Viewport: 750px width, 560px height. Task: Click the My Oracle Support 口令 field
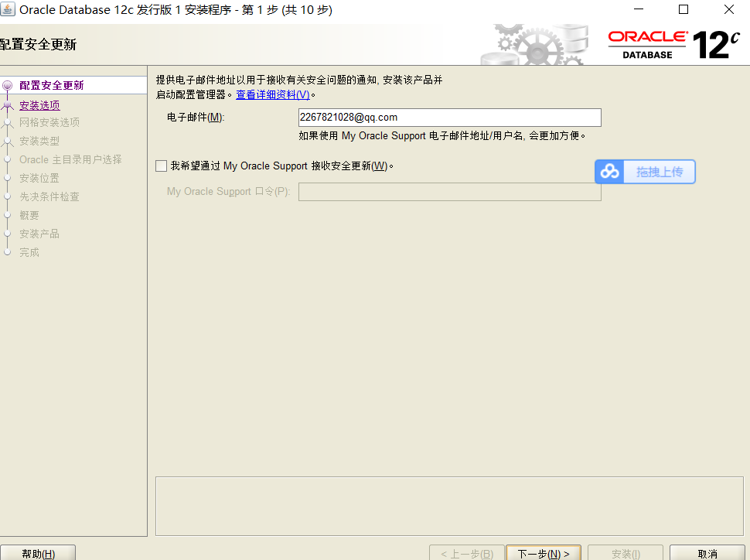(450, 192)
